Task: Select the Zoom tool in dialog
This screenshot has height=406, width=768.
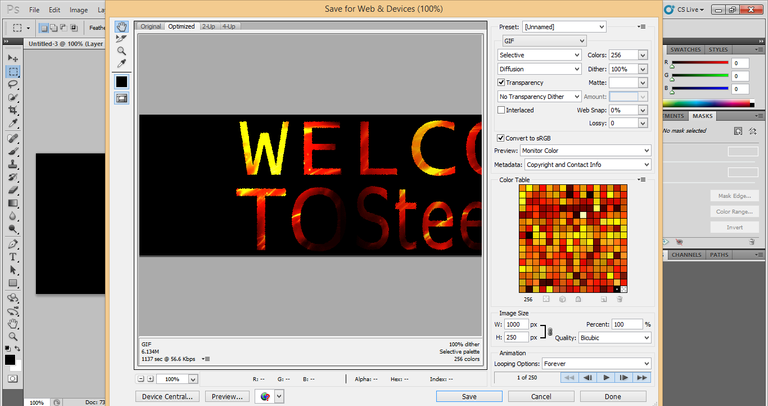Action: tap(121, 51)
